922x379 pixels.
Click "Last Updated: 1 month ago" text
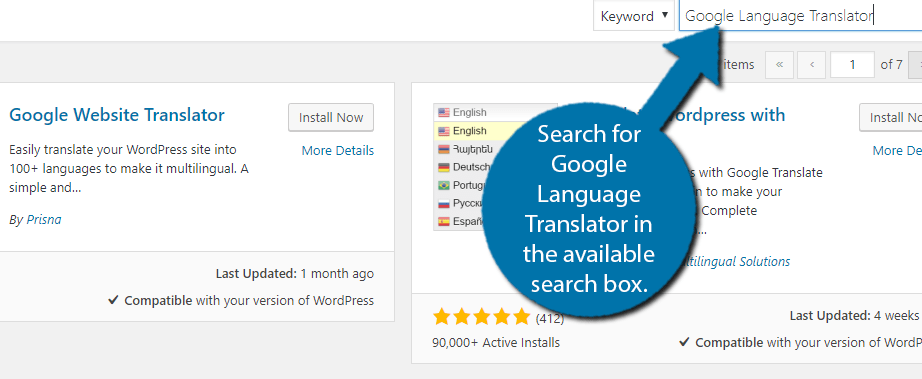pos(295,274)
